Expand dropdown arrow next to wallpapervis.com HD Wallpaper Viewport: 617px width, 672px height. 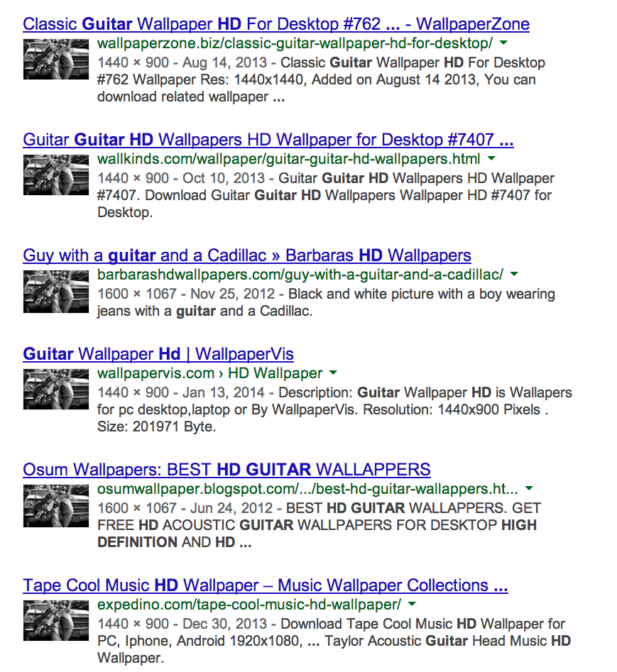coord(333,373)
